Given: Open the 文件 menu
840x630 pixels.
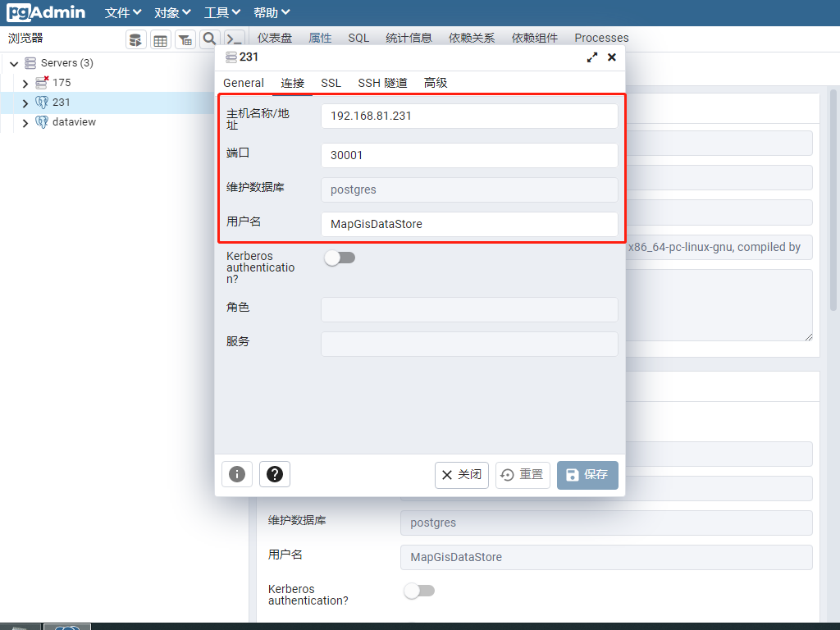Looking at the screenshot, I should (x=123, y=12).
